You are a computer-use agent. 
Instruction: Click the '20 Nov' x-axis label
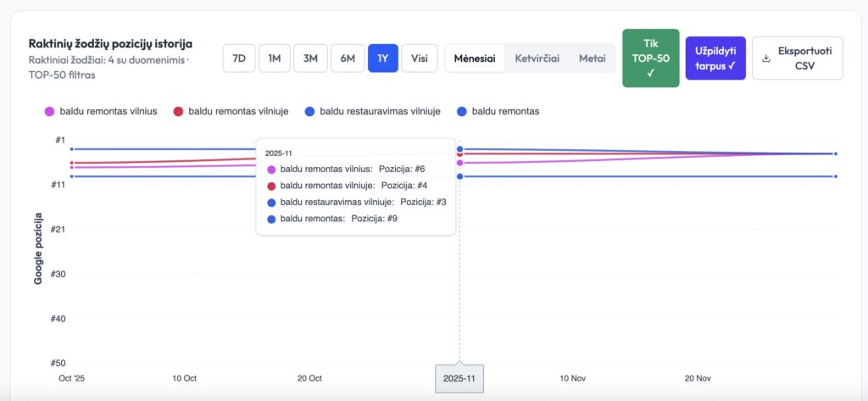(x=698, y=378)
